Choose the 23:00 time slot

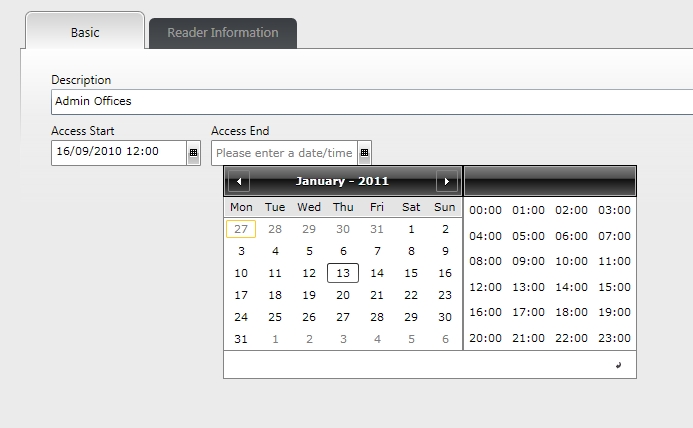coord(614,338)
